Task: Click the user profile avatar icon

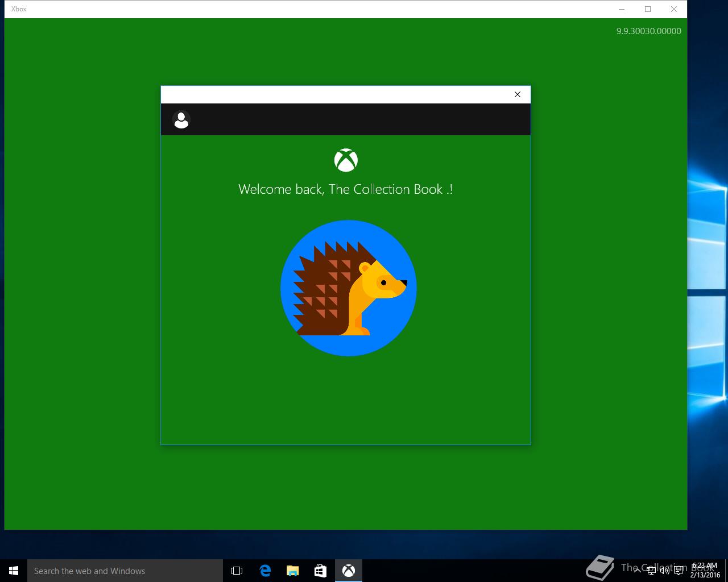Action: pyautogui.click(x=181, y=120)
